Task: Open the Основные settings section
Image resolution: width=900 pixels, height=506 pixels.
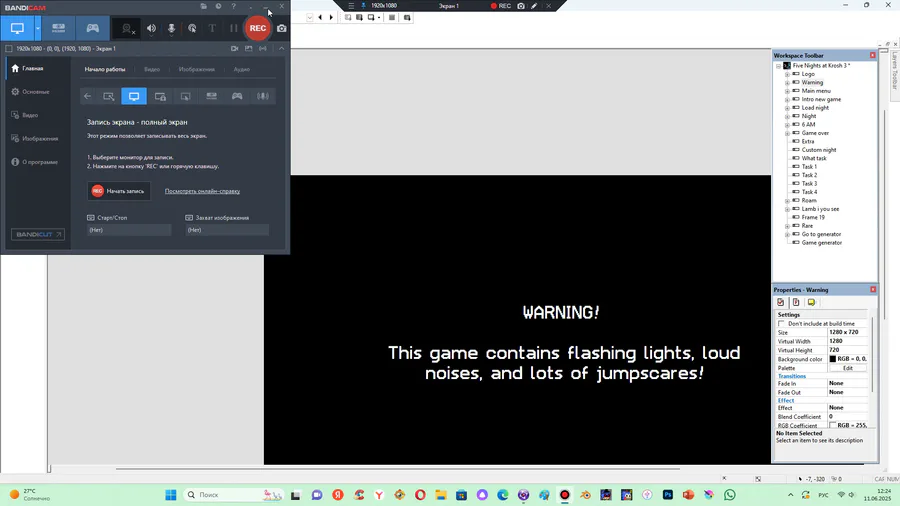Action: coord(36,92)
